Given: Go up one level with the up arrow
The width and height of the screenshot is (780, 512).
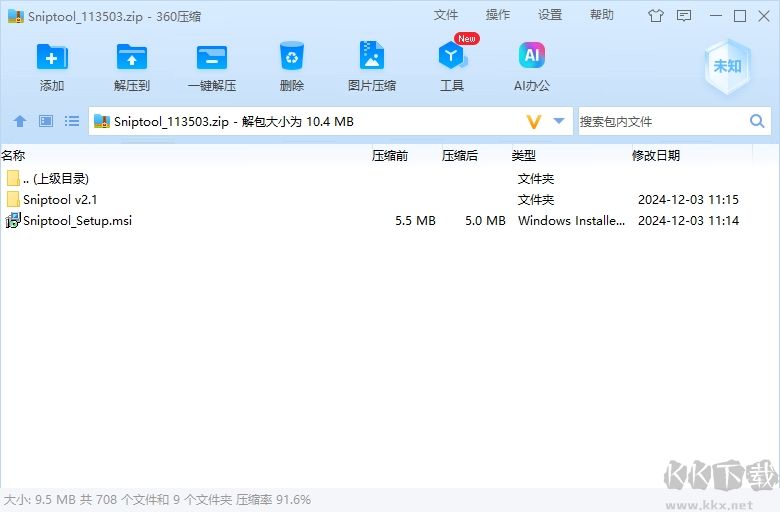Looking at the screenshot, I should coord(20,121).
